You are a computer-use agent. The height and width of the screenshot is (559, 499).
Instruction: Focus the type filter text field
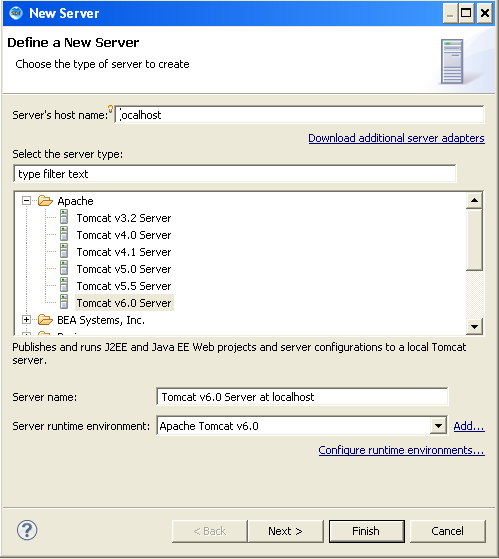pyautogui.click(x=235, y=174)
